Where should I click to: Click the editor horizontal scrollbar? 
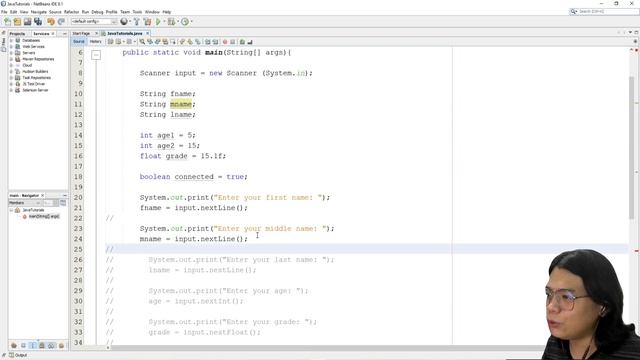point(327,348)
